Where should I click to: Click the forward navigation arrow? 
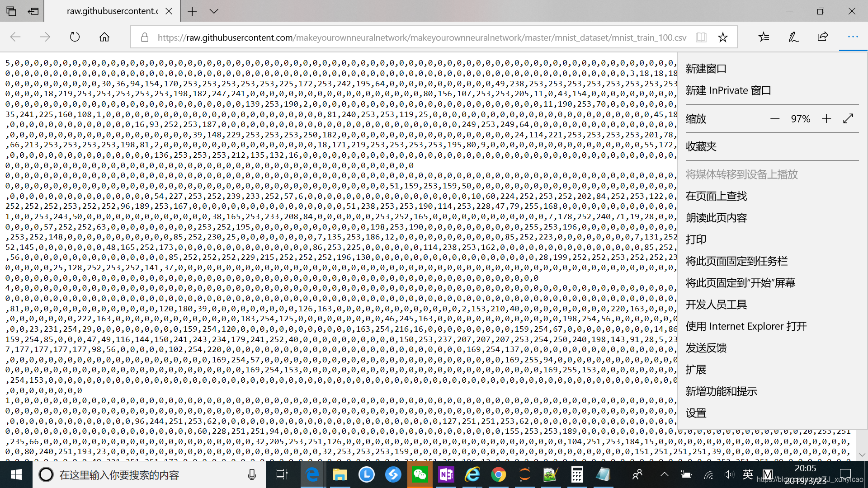coord(45,37)
